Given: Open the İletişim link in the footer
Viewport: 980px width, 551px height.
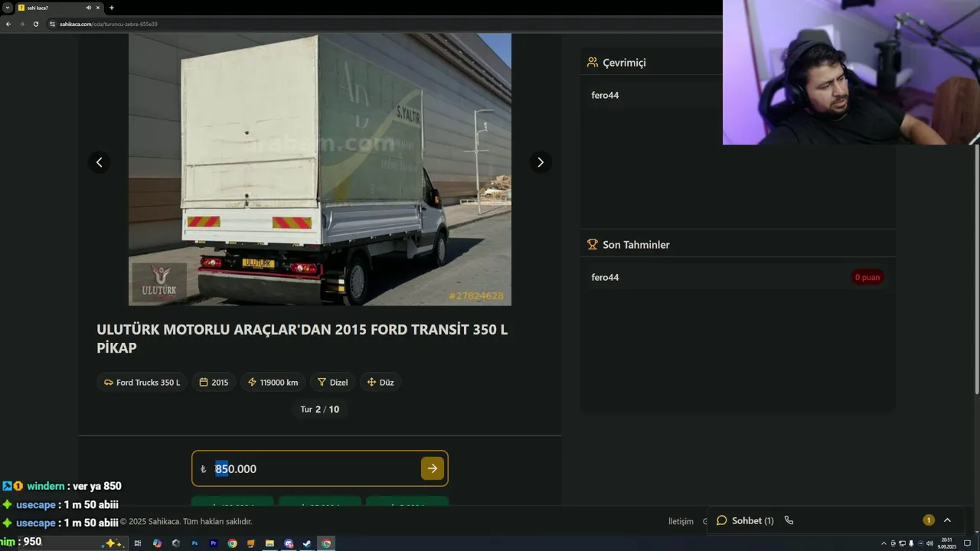Looking at the screenshot, I should (x=681, y=521).
